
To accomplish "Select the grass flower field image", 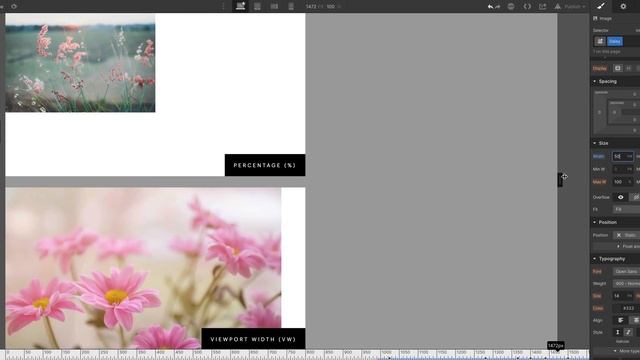I will [x=80, y=62].
